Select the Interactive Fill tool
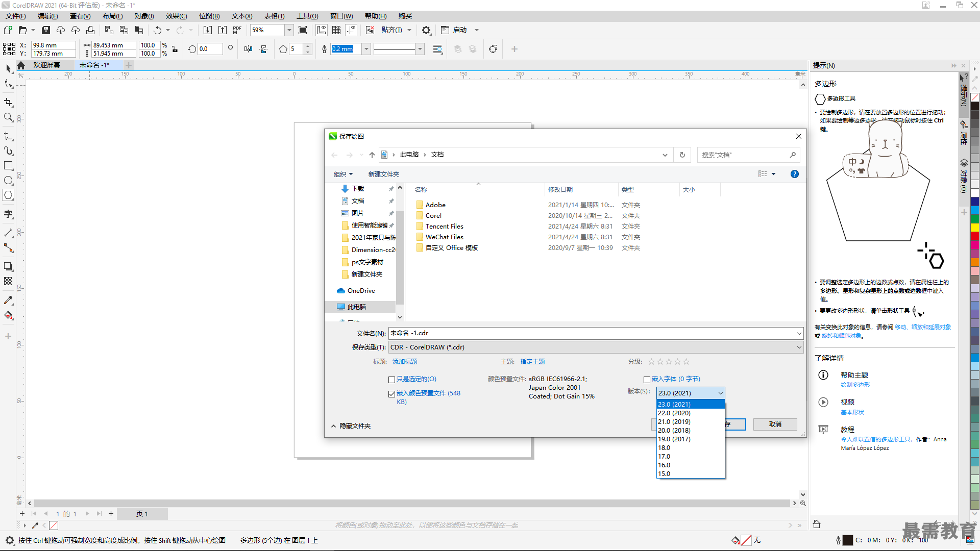Image resolution: width=980 pixels, height=551 pixels. pos(9,315)
